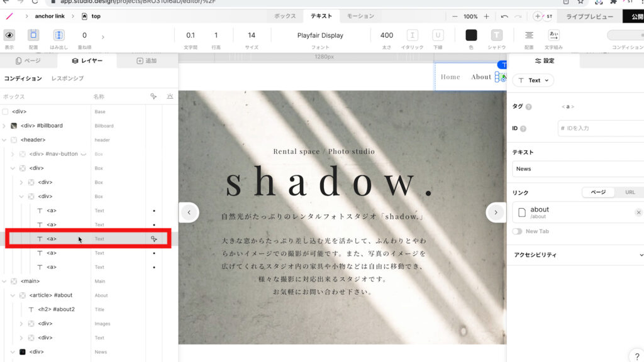Expand the Images <div> layer
This screenshot has width=644, height=362.
click(21, 324)
